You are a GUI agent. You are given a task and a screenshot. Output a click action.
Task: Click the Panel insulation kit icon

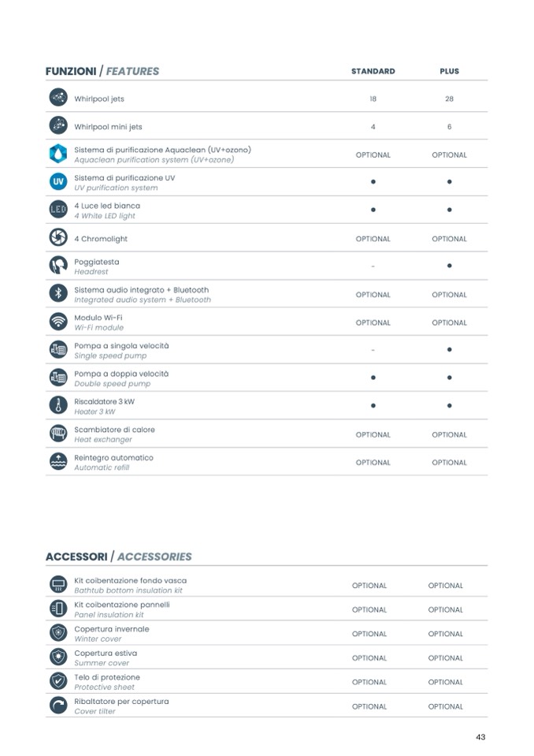click(x=57, y=609)
